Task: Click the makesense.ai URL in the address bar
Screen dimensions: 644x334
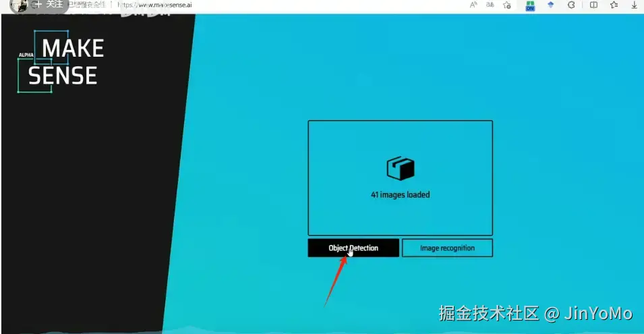Action: (x=154, y=5)
